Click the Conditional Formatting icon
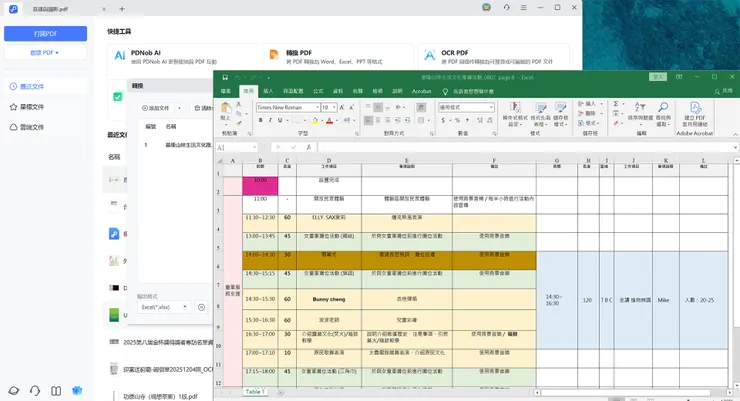 click(515, 108)
